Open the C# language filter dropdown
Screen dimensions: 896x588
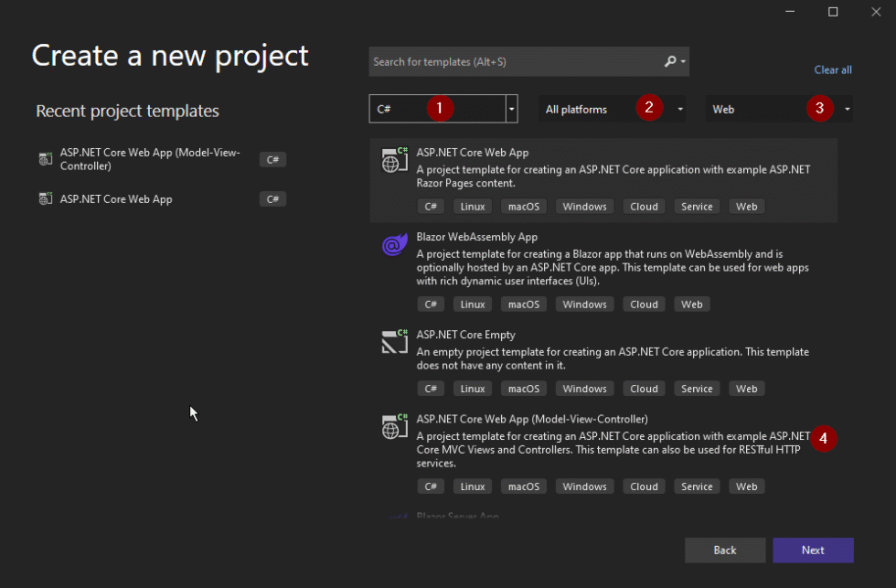point(443,109)
